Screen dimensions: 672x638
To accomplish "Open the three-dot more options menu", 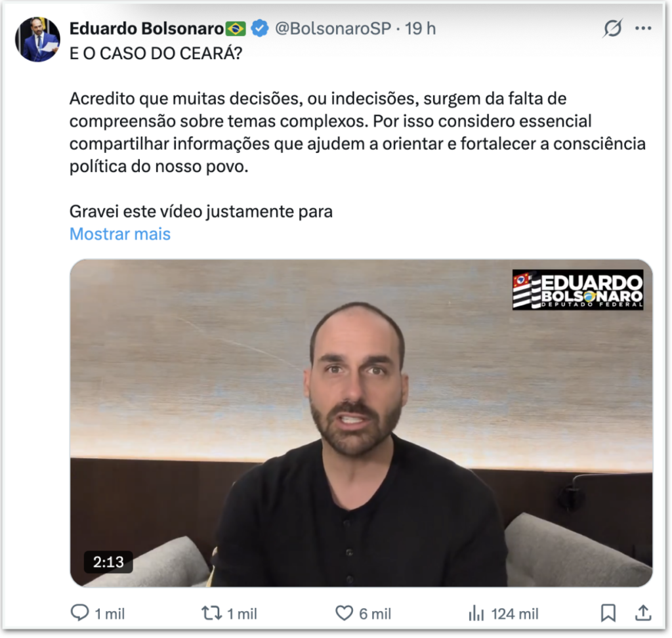I will tap(643, 28).
